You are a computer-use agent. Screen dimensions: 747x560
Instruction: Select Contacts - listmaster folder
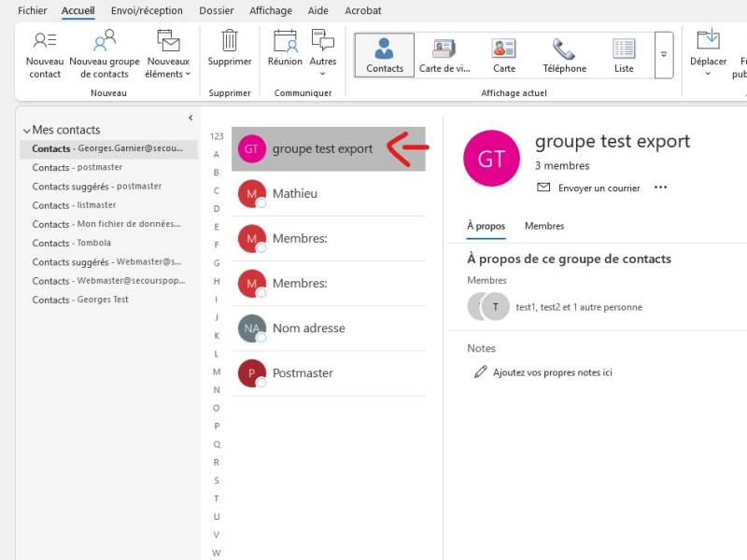tap(108, 205)
